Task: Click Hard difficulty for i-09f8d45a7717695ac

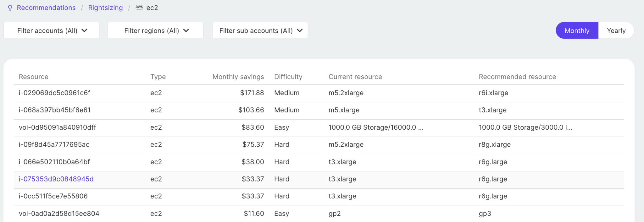Action: [x=282, y=145]
